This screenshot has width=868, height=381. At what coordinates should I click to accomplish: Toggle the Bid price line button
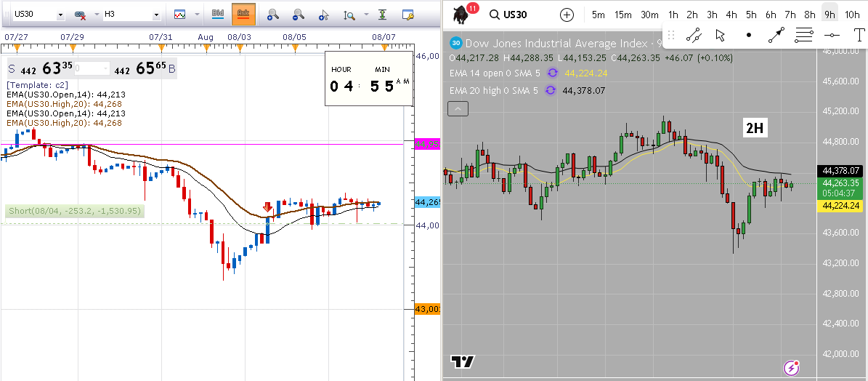pyautogui.click(x=217, y=15)
